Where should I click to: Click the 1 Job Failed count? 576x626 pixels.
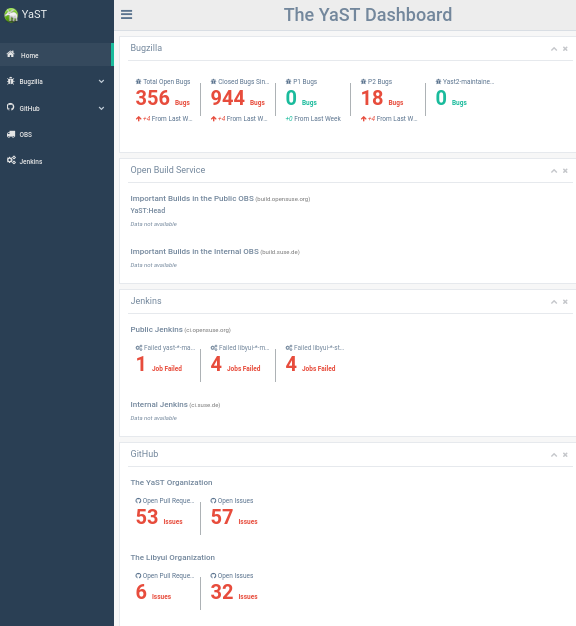[141, 364]
